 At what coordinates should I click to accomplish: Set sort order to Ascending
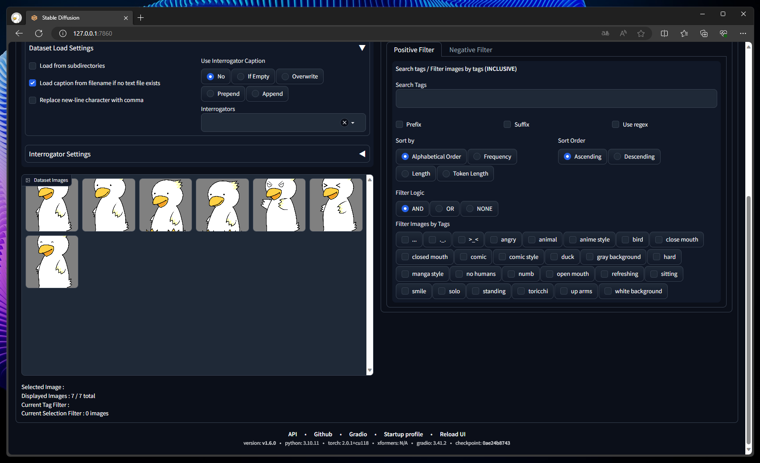click(x=582, y=157)
